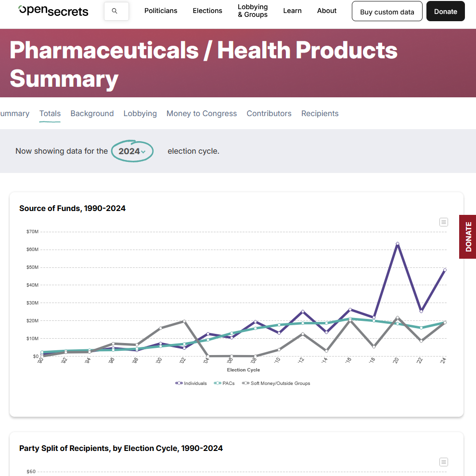
Task: Click the Individuals data point at '22
Action: 421,311
